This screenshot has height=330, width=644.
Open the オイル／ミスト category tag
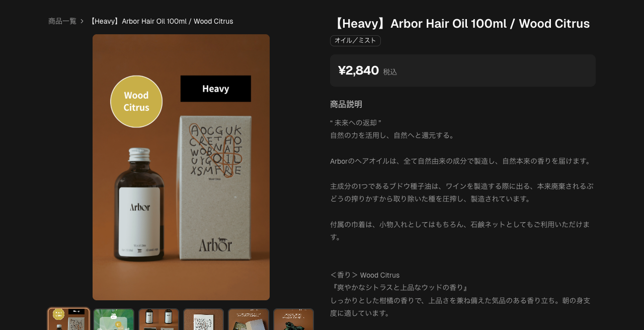(x=355, y=41)
